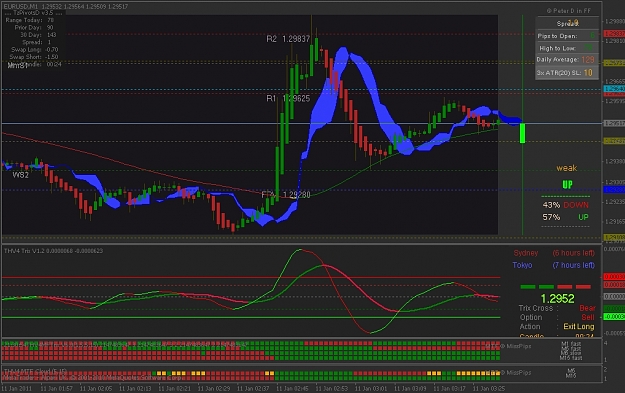
Task: Click the large green UP signal label
Action: (x=567, y=185)
